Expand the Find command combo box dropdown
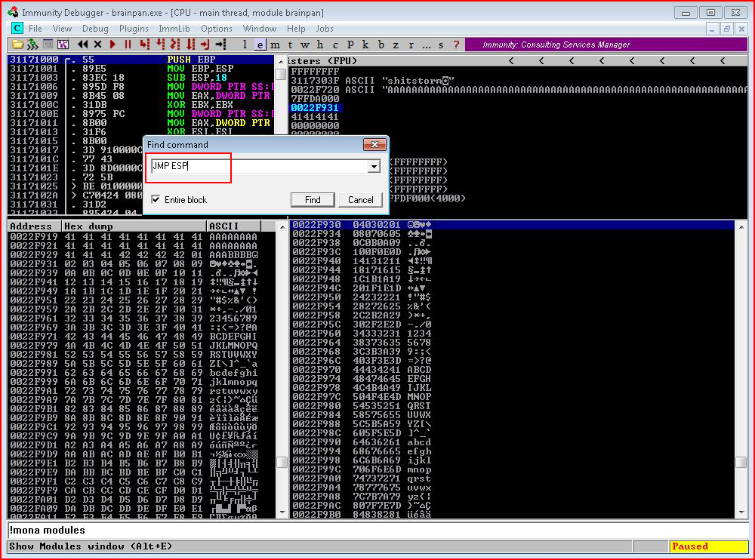755x560 pixels. coord(374,166)
